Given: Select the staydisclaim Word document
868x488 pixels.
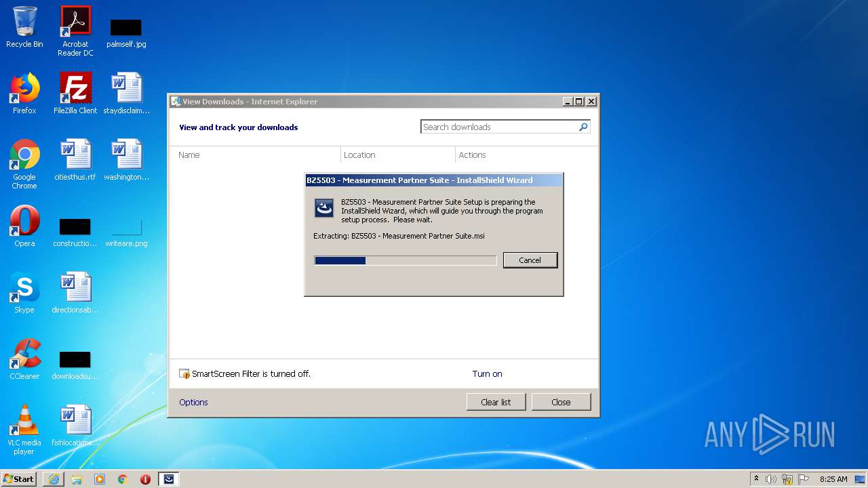Looking at the screenshot, I should tap(126, 94).
